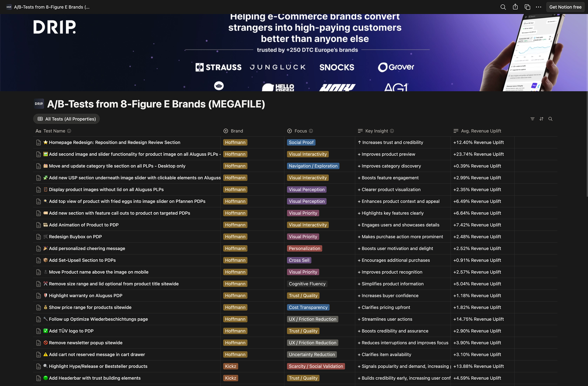
Task: Click the Kickz brand tag in Headerbar row
Action: pyautogui.click(x=231, y=378)
